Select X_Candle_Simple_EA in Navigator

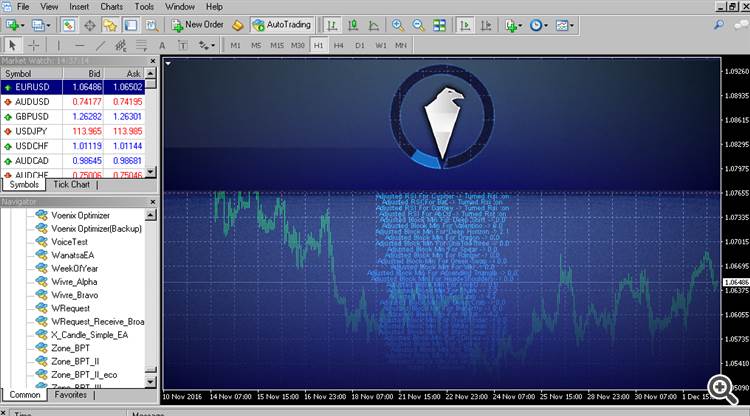[x=89, y=335]
